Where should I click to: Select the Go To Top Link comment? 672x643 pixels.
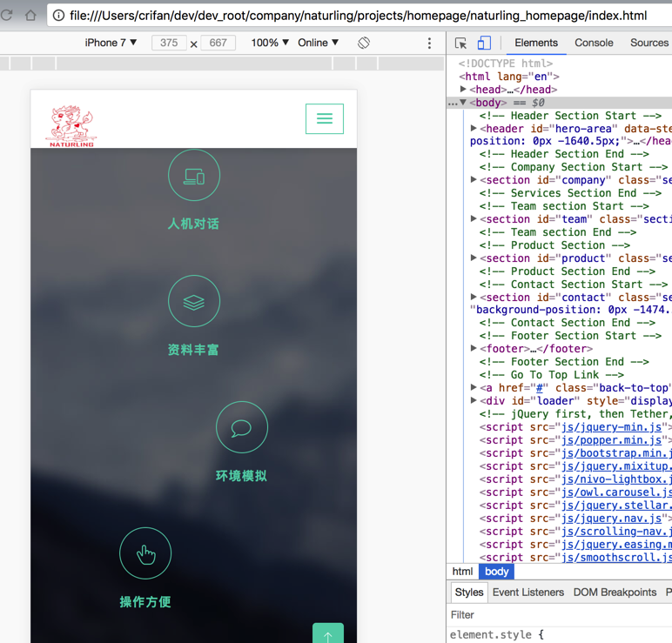552,375
